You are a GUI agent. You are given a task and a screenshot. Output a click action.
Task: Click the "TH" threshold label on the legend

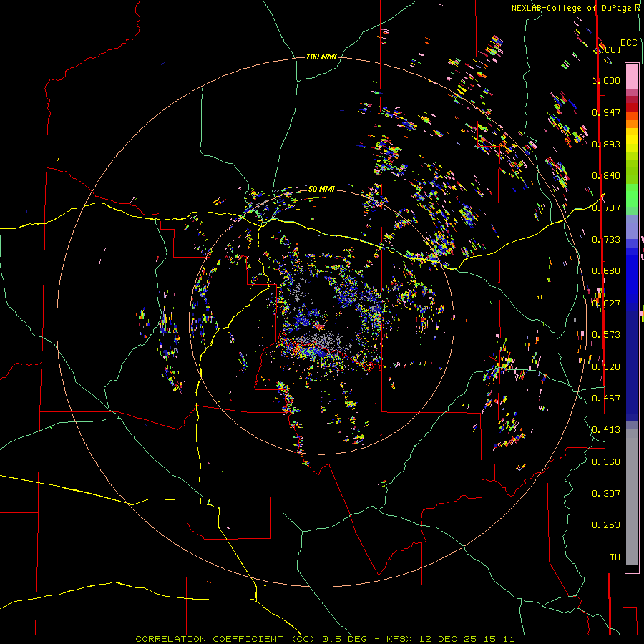pyautogui.click(x=615, y=557)
